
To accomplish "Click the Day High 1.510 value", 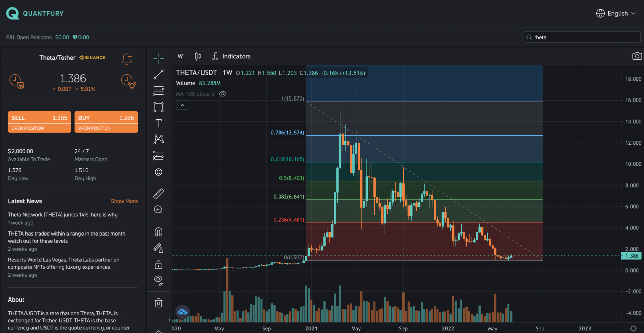I will point(82,170).
